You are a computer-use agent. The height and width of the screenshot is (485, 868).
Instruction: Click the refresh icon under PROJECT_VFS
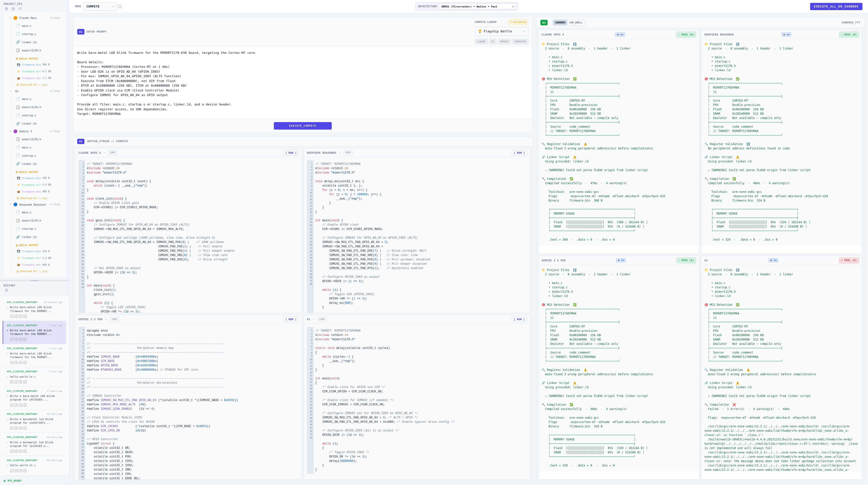pos(20,9)
